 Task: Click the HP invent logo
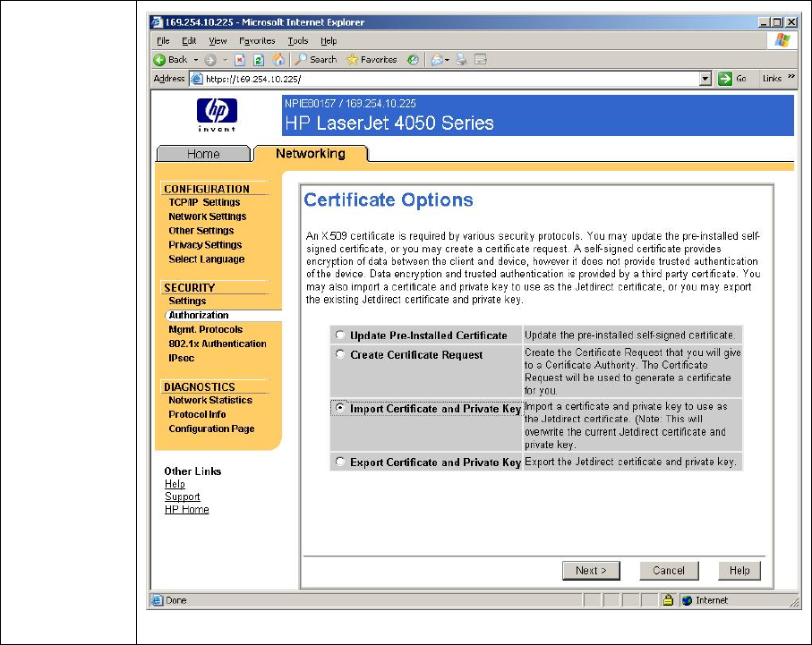click(217, 115)
